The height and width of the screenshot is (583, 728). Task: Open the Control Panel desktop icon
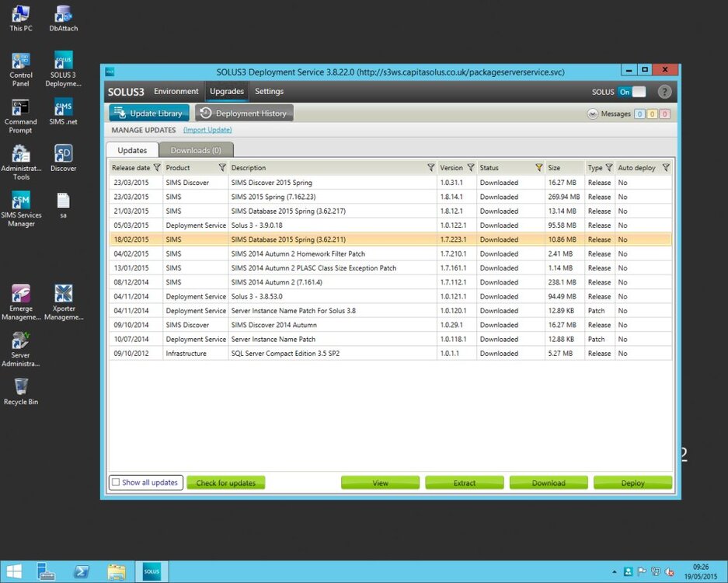(21, 70)
